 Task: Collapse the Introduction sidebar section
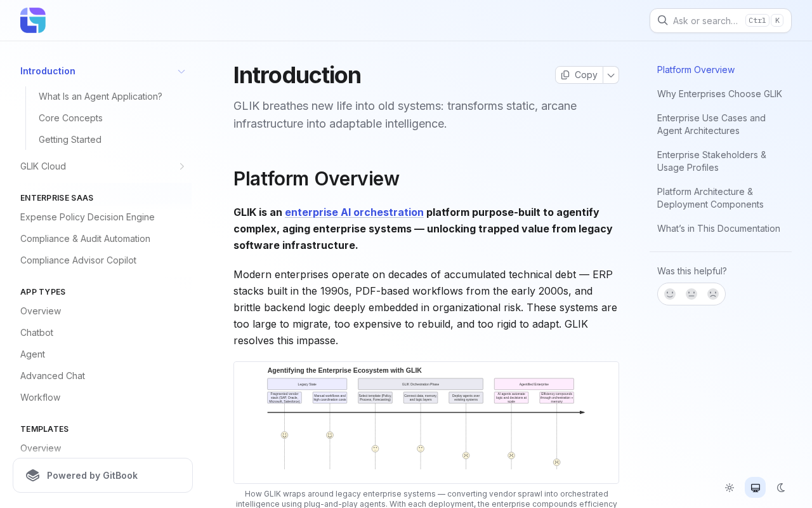click(181, 71)
